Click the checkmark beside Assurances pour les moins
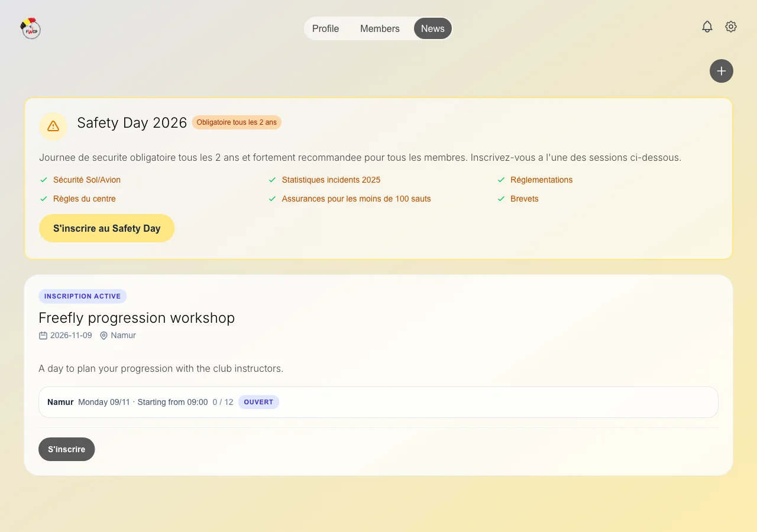The image size is (757, 532). (x=273, y=199)
